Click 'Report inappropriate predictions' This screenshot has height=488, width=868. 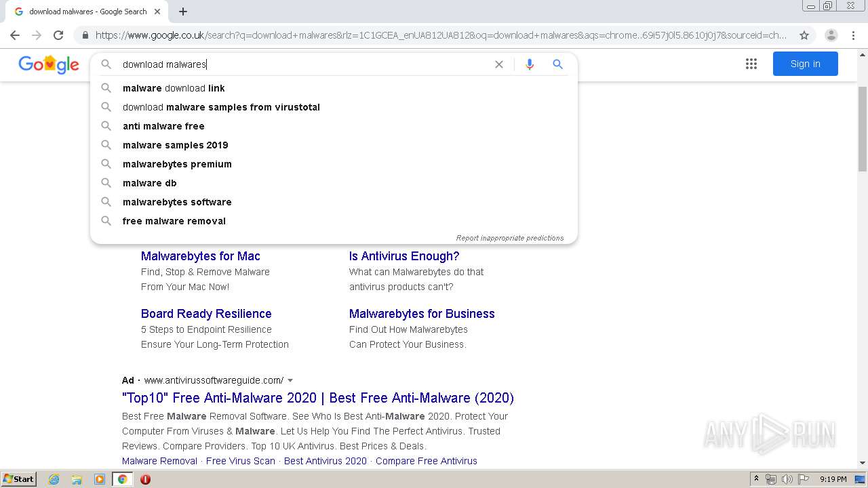(509, 238)
